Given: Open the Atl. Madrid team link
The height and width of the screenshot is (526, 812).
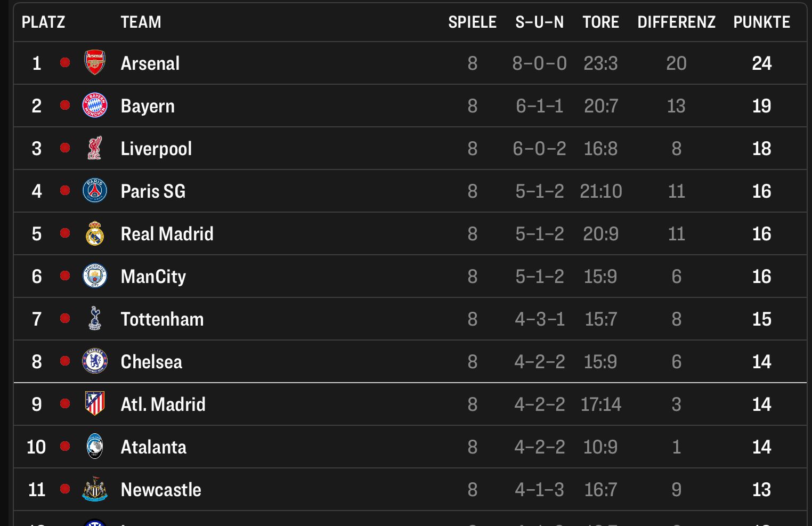Looking at the screenshot, I should (163, 404).
